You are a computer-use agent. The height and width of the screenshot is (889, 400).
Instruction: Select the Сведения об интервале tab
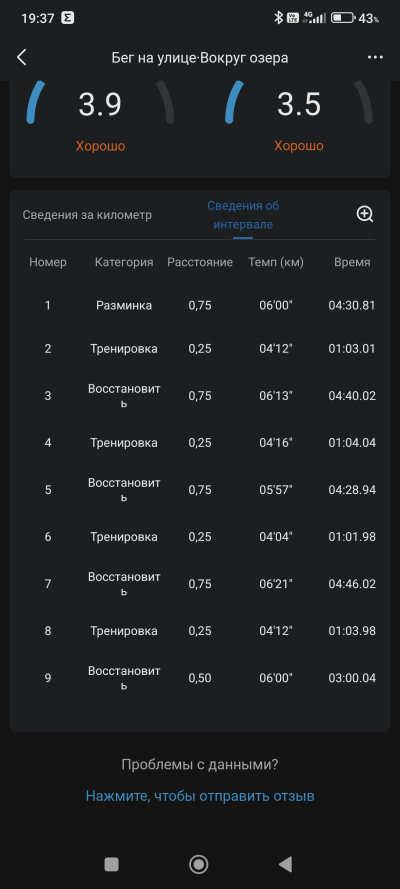(243, 215)
